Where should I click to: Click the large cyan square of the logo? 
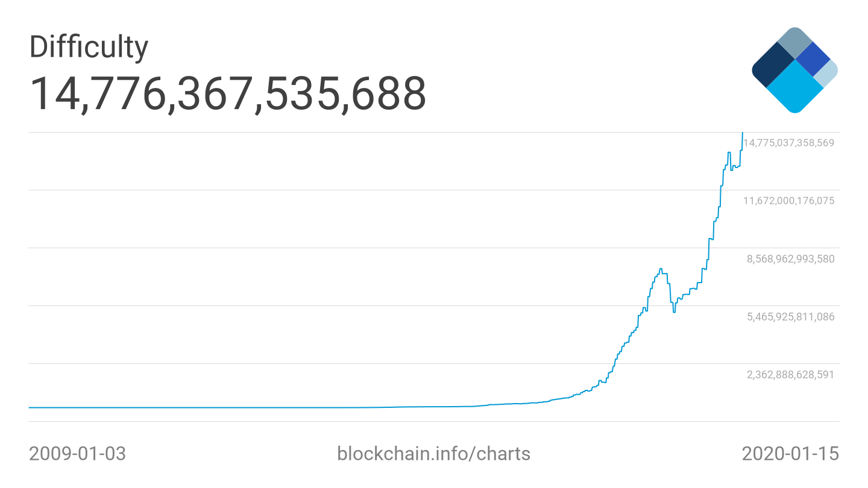(794, 87)
